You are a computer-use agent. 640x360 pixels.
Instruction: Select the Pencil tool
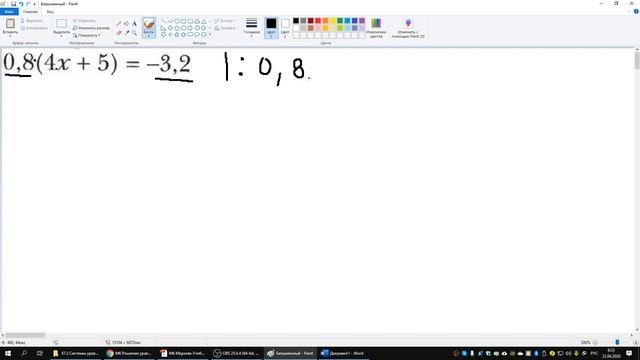pyautogui.click(x=119, y=24)
